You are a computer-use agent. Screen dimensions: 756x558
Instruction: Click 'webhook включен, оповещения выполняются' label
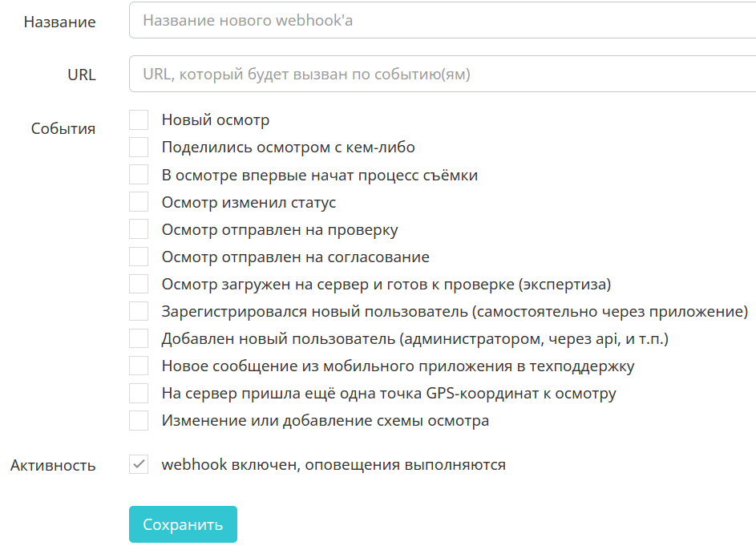tap(334, 464)
